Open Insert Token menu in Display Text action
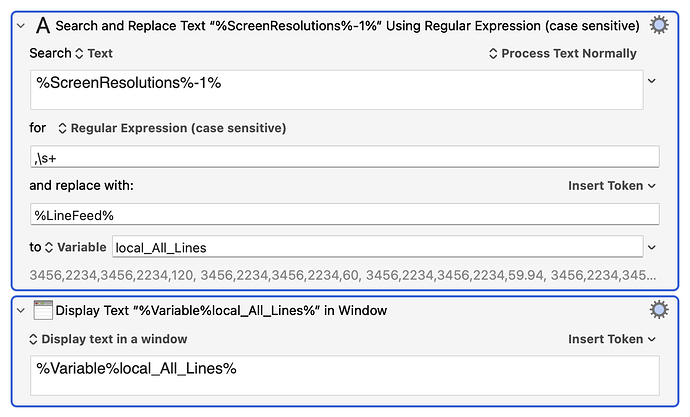The image size is (690, 417). (612, 339)
